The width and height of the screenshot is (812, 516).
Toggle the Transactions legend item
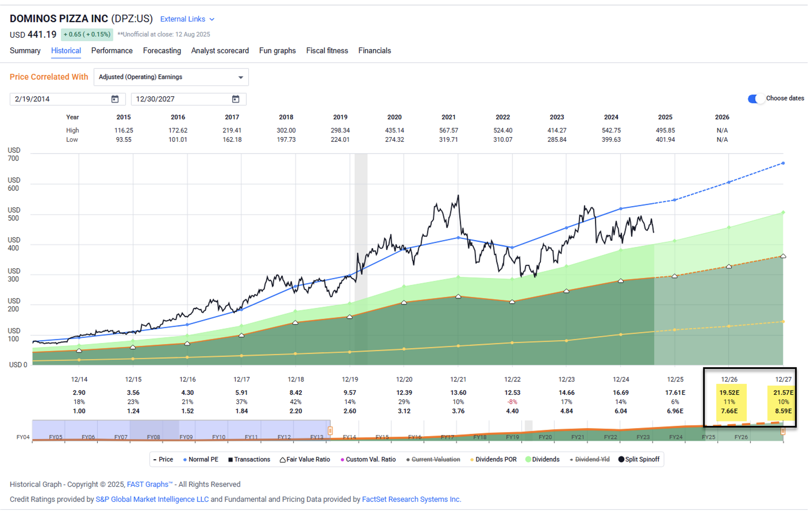click(249, 459)
